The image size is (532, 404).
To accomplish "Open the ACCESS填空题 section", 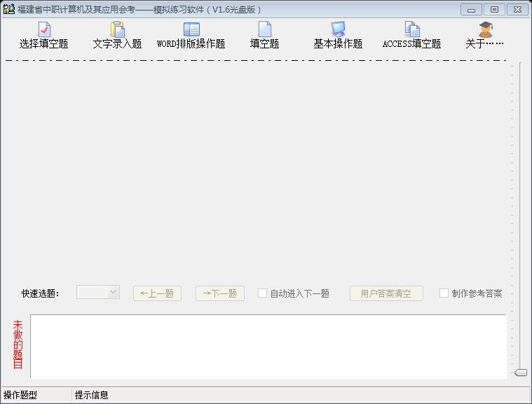I will pos(412,35).
